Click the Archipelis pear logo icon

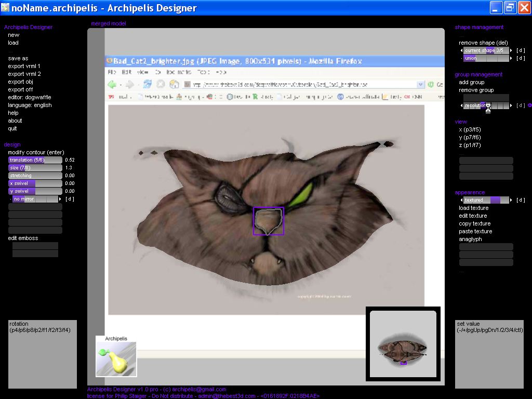[116, 359]
